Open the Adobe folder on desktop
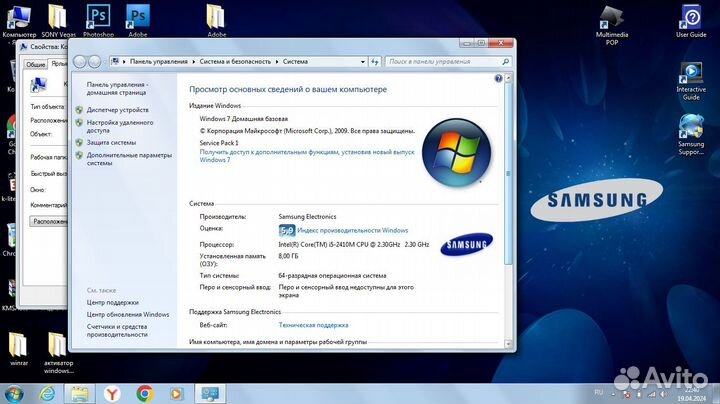 (216, 21)
